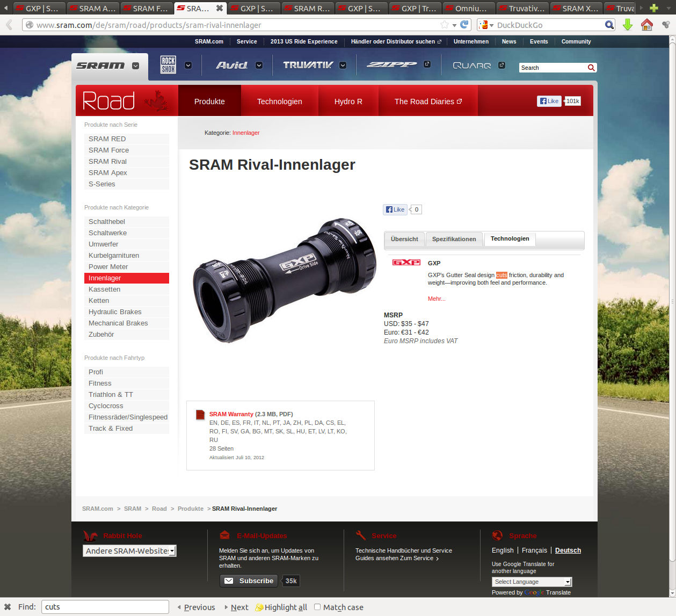The image size is (676, 616).
Task: Close the active SRAM tab
Action: point(220,8)
